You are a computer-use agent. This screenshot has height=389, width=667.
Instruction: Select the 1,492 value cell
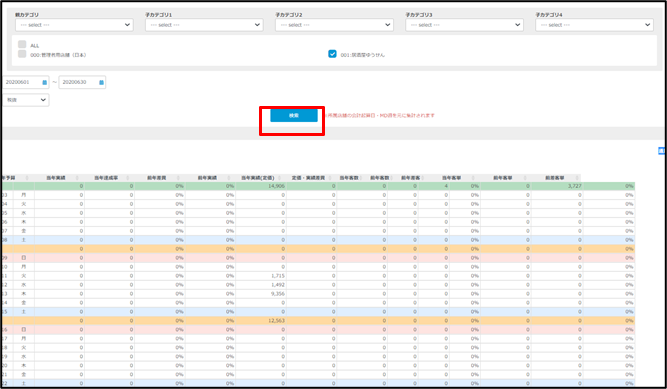tap(261, 285)
